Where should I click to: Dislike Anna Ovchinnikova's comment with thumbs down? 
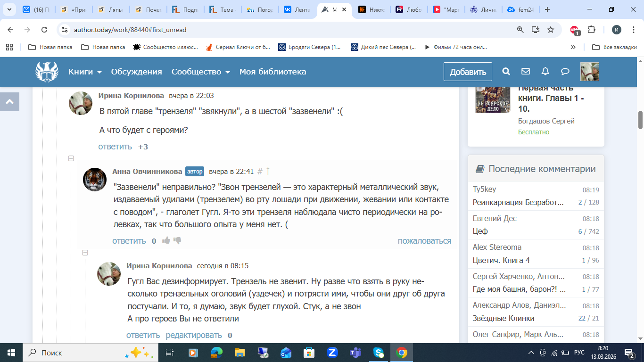pos(177,241)
